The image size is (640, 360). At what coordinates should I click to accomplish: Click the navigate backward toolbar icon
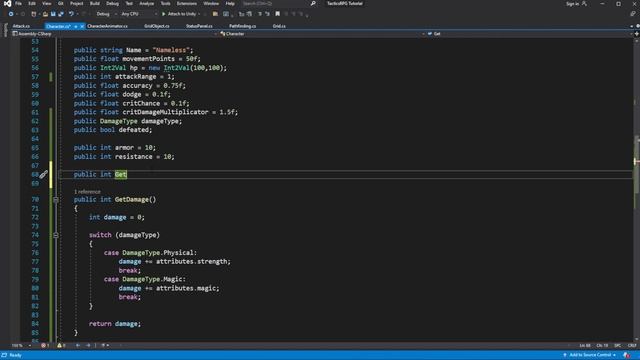coord(11,14)
